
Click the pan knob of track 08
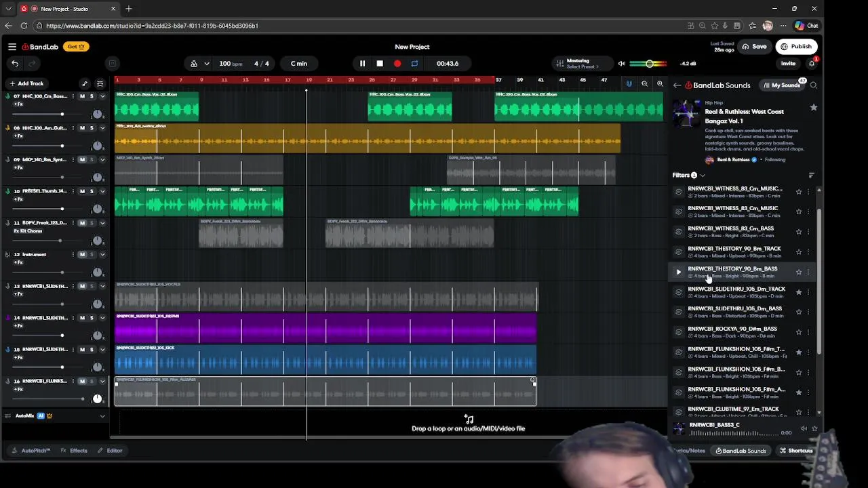pos(97,146)
